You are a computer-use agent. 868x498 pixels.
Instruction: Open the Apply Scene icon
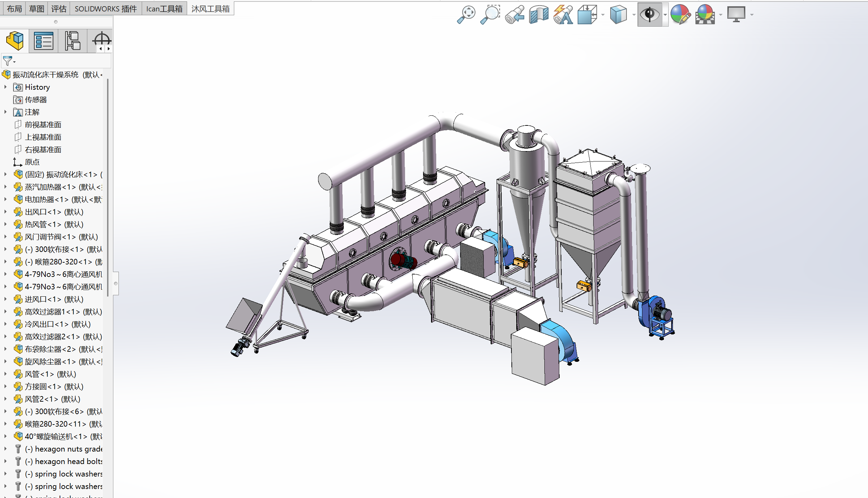[705, 15]
